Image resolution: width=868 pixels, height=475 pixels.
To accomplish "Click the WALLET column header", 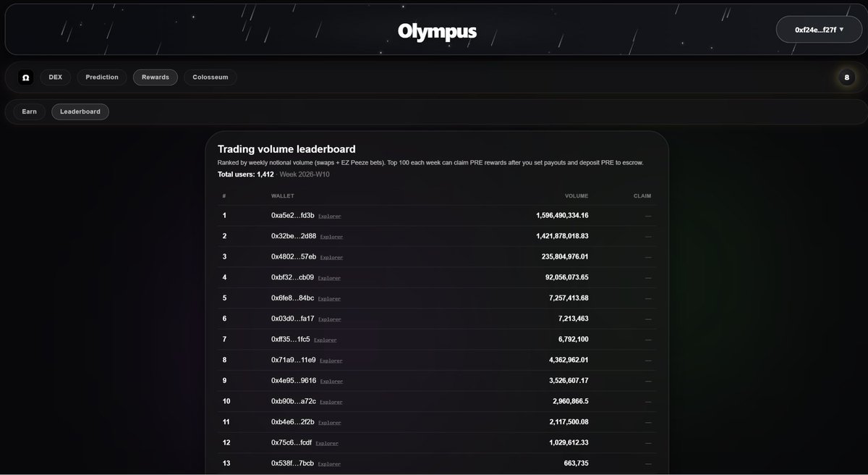I will pos(282,196).
